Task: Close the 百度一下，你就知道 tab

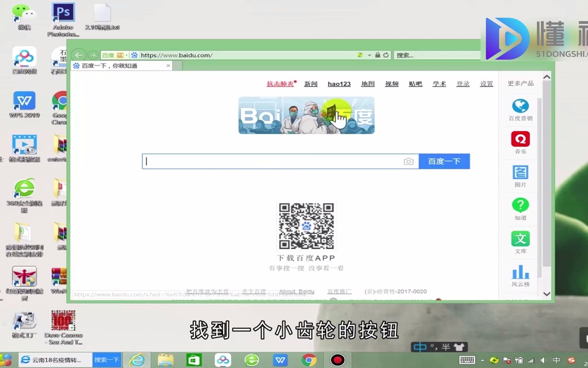Action: pyautogui.click(x=168, y=66)
